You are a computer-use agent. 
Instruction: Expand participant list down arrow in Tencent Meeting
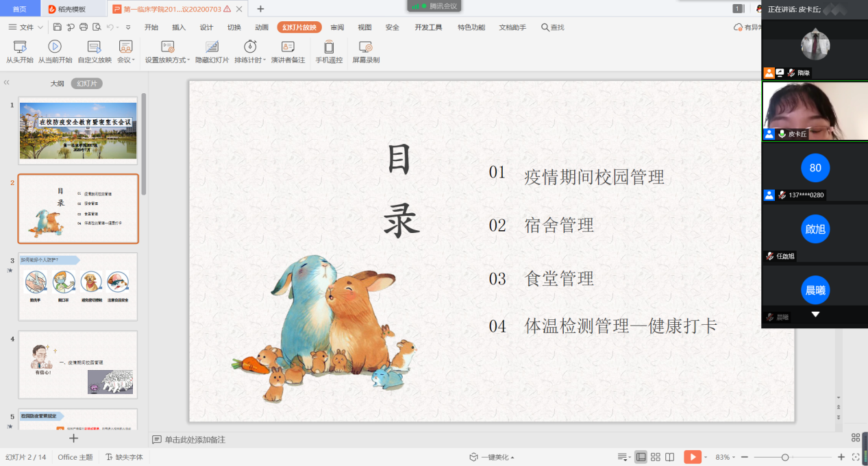pyautogui.click(x=815, y=314)
